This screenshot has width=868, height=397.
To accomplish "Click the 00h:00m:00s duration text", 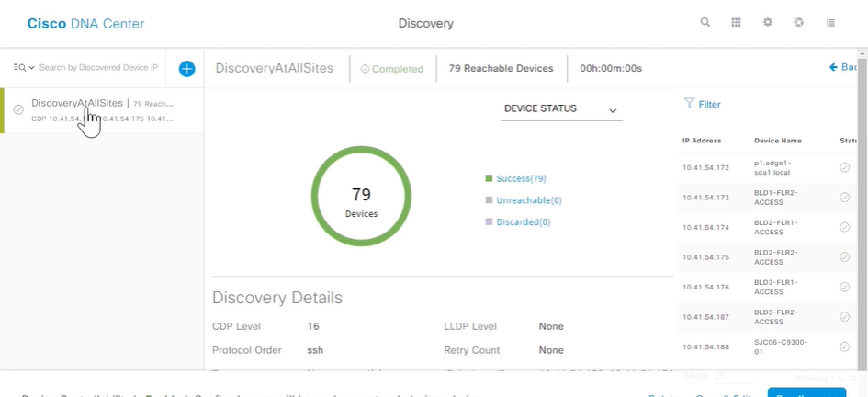I will [x=611, y=69].
